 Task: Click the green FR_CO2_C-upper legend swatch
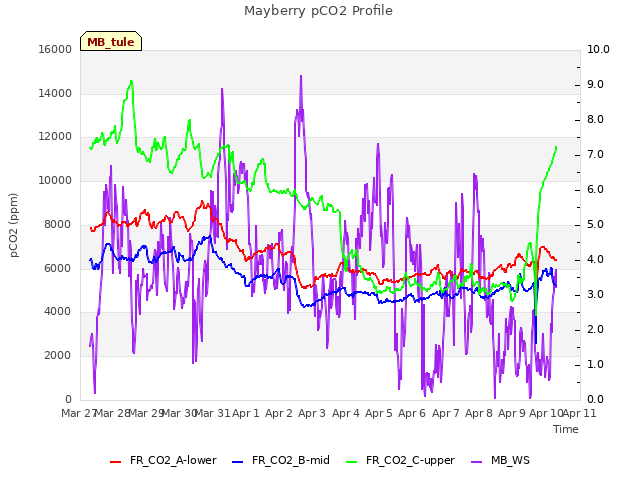351,462
